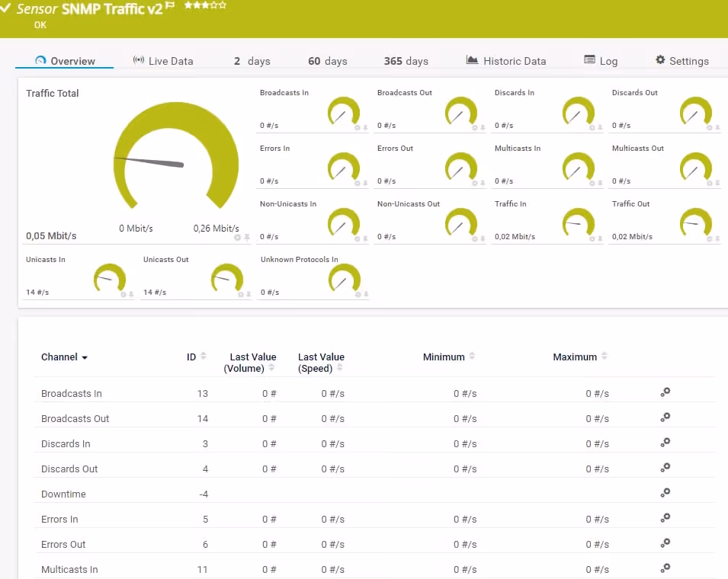
Task: Click the green checkmark status icon
Action: pos(8,7)
